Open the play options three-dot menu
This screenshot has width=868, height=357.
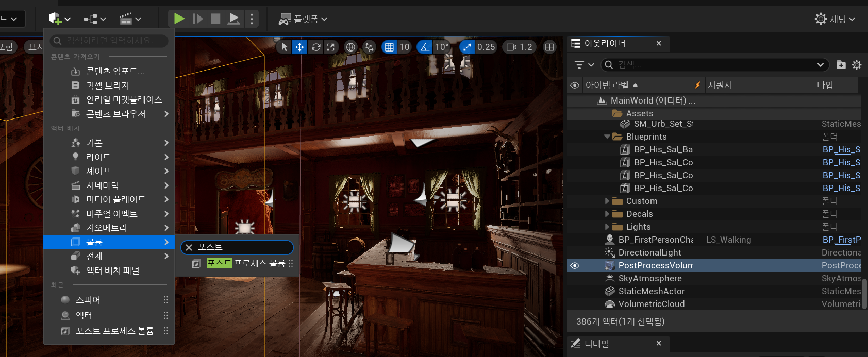[252, 19]
